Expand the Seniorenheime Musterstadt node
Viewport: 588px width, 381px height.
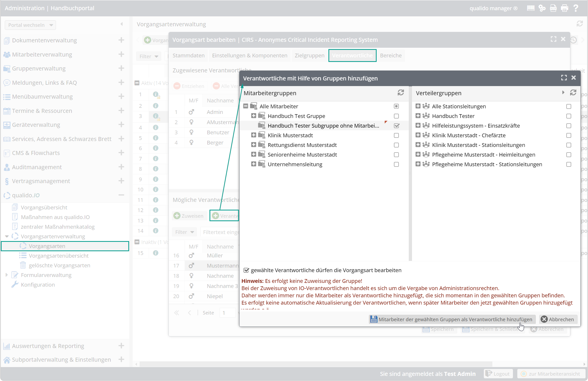point(254,154)
